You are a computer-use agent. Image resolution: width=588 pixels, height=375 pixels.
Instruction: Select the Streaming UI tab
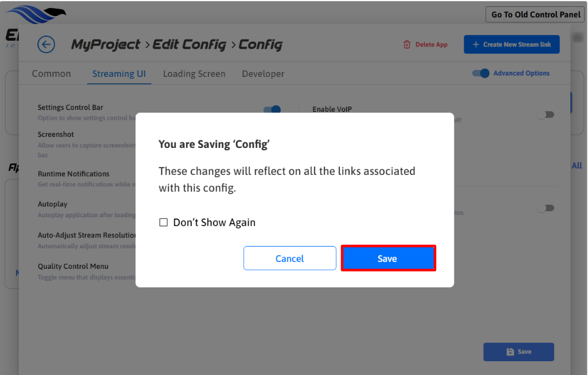pos(119,74)
